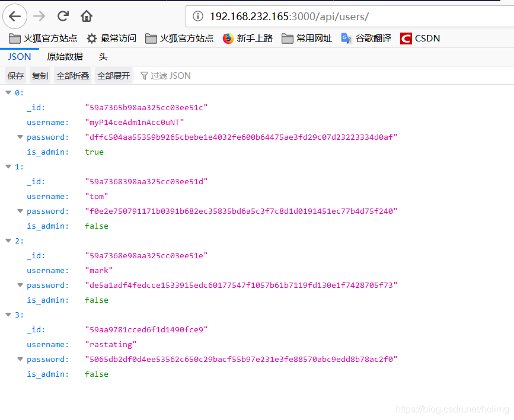Open 谷歌翻译 bookmark

(366, 39)
